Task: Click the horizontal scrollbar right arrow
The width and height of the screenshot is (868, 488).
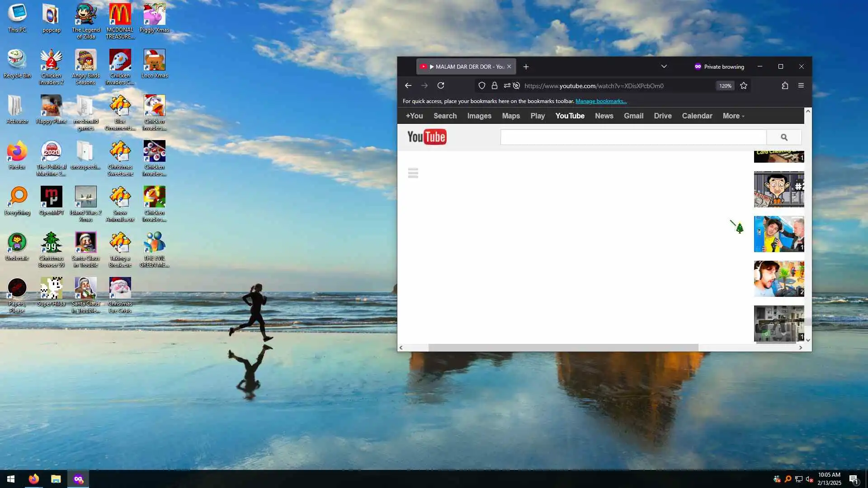Action: [x=801, y=347]
